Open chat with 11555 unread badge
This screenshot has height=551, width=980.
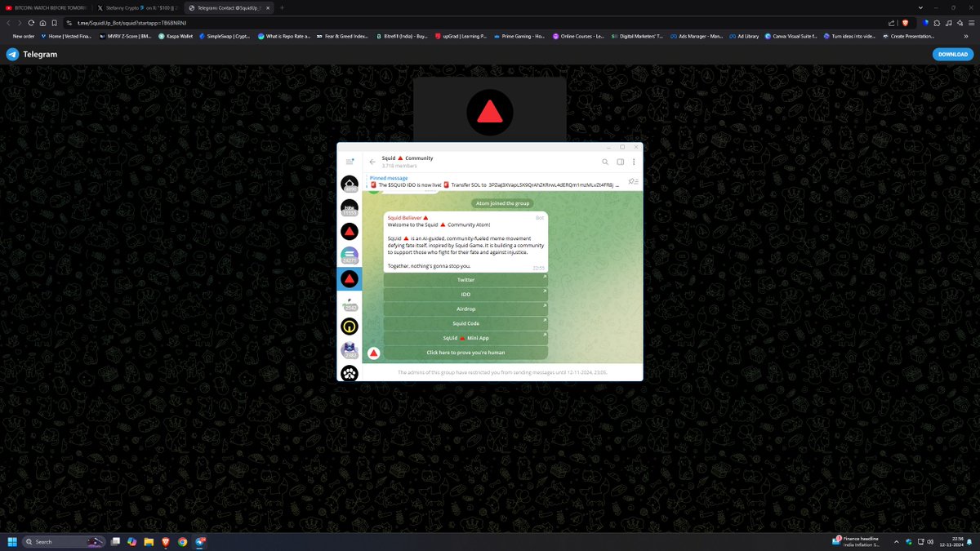click(x=350, y=208)
